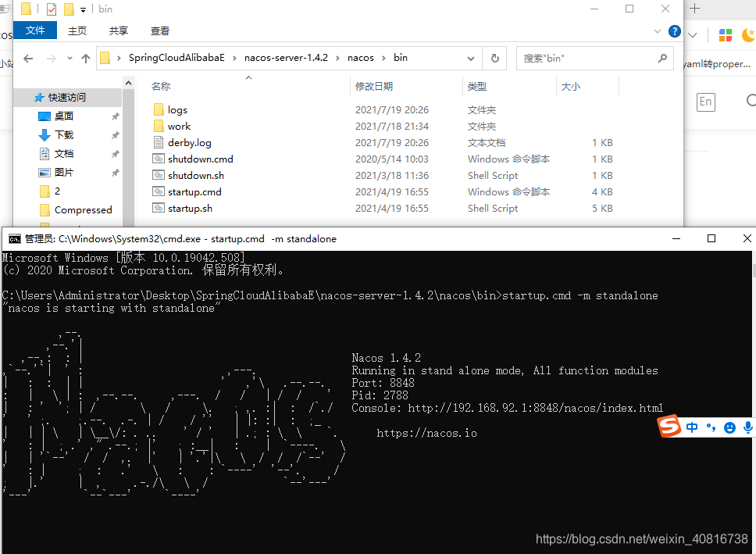Click the cmd window title icon
This screenshot has height=554, width=756.
click(15, 239)
